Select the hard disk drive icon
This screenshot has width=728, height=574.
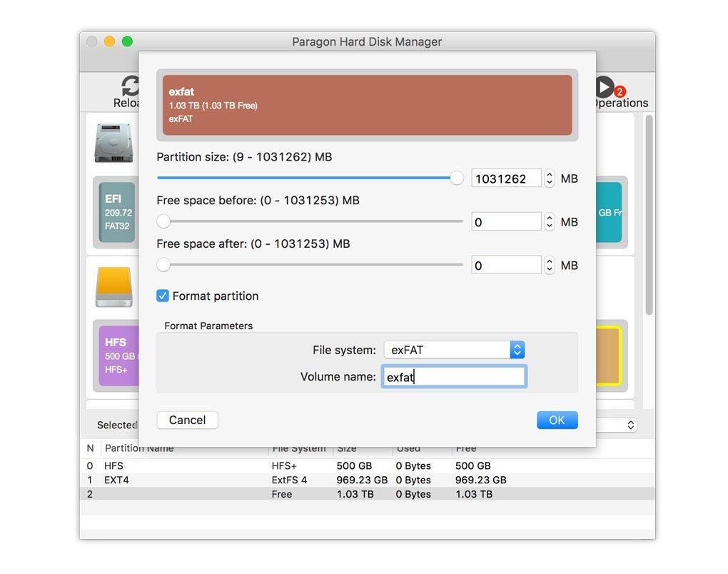pos(113,143)
